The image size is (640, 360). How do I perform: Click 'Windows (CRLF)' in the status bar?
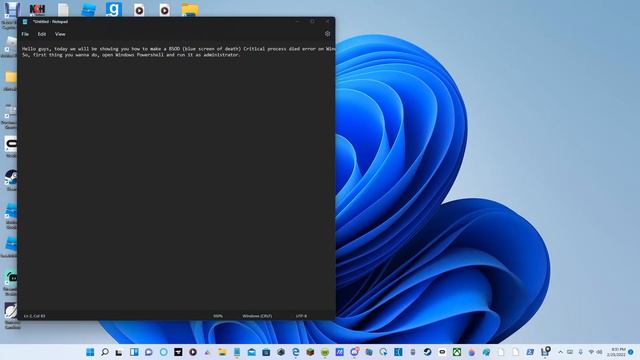point(257,316)
